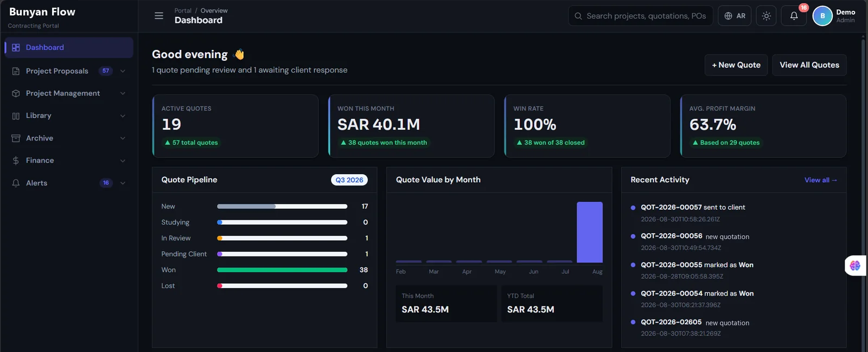This screenshot has height=352, width=868.
Task: Click the Won green progress bar
Action: (x=282, y=270)
